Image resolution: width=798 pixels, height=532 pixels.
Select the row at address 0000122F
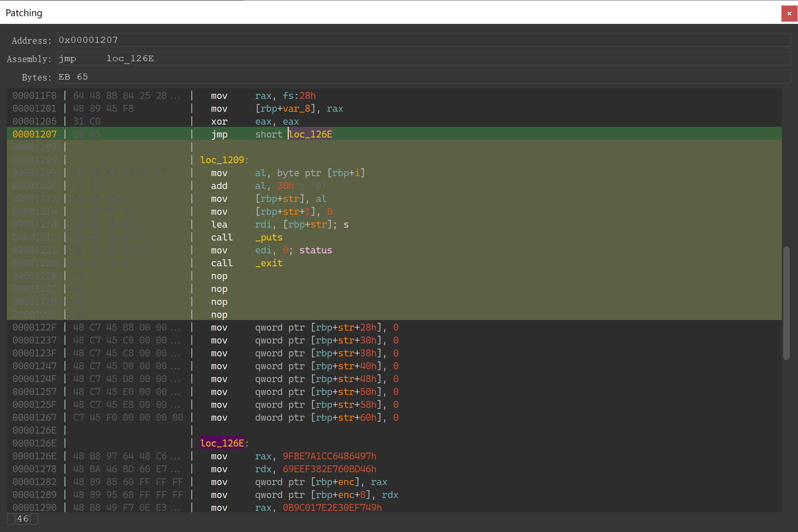394,327
